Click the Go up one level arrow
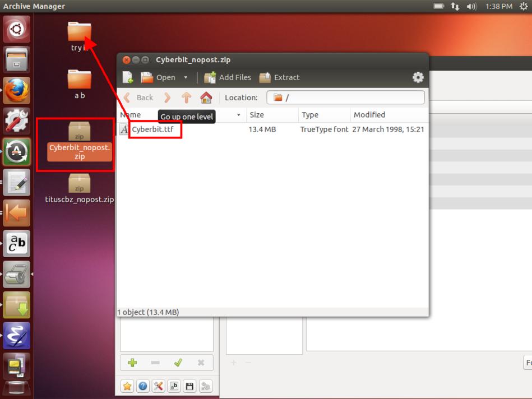The width and height of the screenshot is (532, 399). pos(187,98)
